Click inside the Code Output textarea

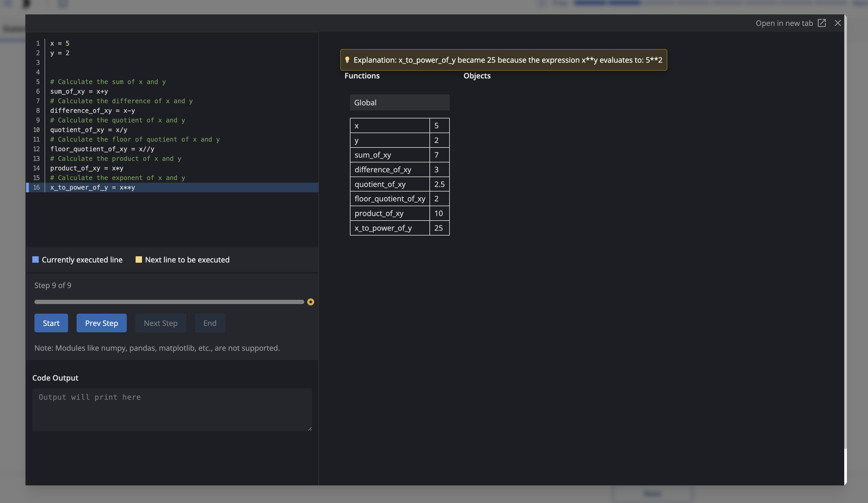[x=172, y=410]
